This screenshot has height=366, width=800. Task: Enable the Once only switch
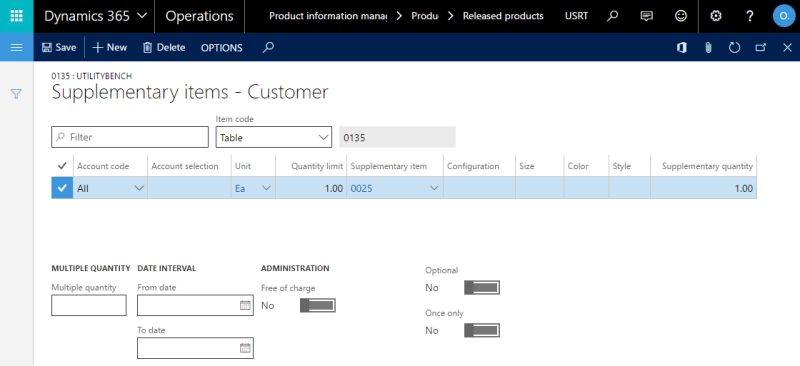(x=482, y=330)
